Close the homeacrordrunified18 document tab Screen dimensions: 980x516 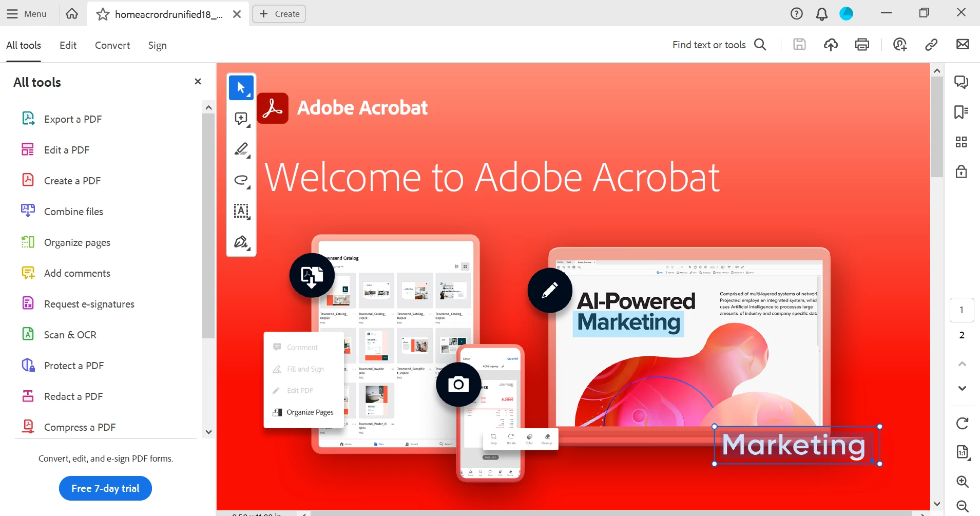point(237,14)
